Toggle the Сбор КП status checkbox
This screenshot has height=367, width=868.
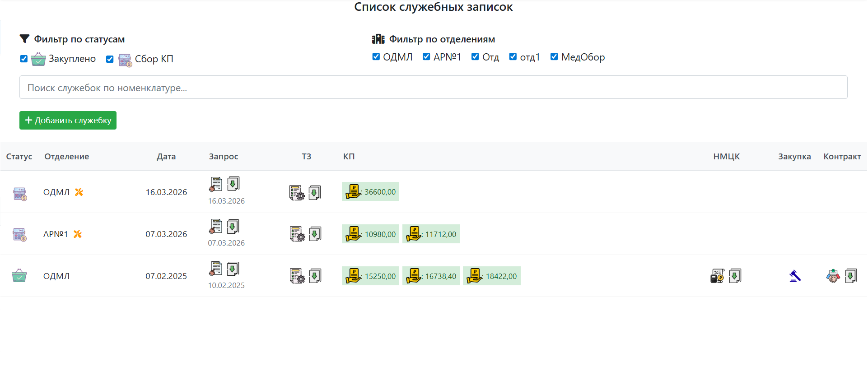click(110, 59)
